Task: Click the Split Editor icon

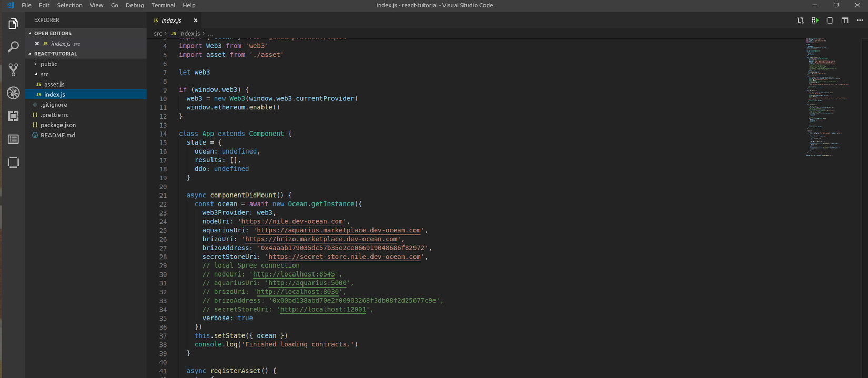Action: (845, 21)
